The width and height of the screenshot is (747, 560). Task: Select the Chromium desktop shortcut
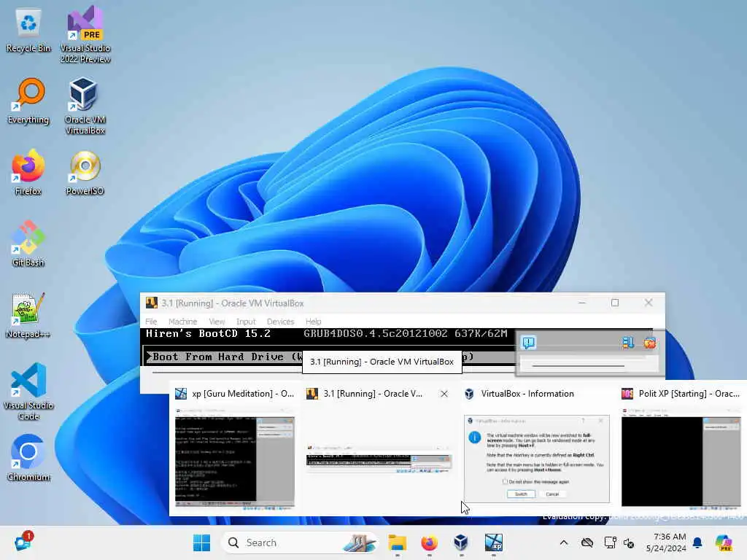28,458
